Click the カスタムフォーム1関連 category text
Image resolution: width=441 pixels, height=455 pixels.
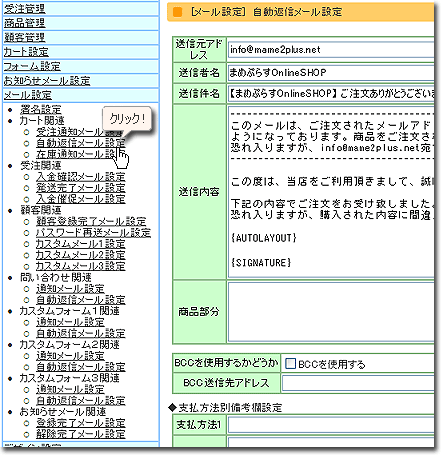point(69,311)
